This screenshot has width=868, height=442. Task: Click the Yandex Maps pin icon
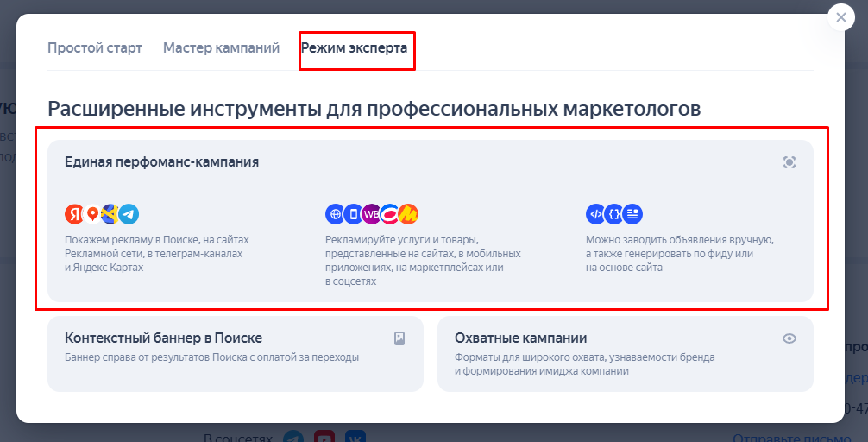click(92, 214)
